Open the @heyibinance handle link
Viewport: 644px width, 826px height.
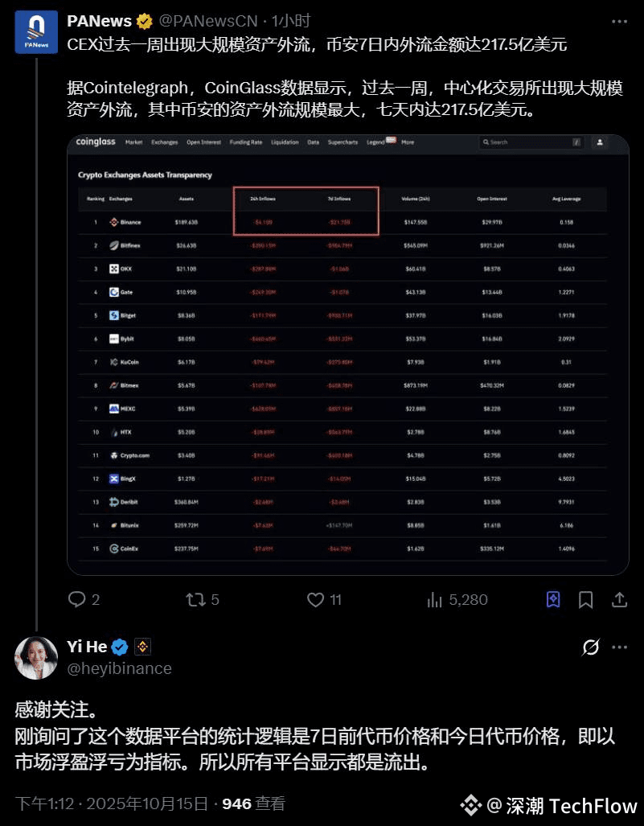coord(120,668)
